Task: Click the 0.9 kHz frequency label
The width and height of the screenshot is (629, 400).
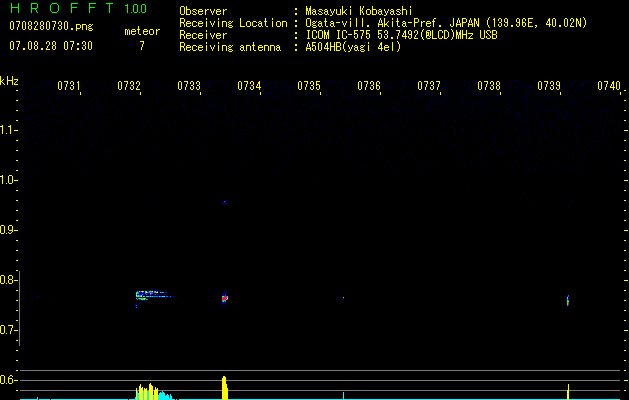Action: [x=7, y=230]
